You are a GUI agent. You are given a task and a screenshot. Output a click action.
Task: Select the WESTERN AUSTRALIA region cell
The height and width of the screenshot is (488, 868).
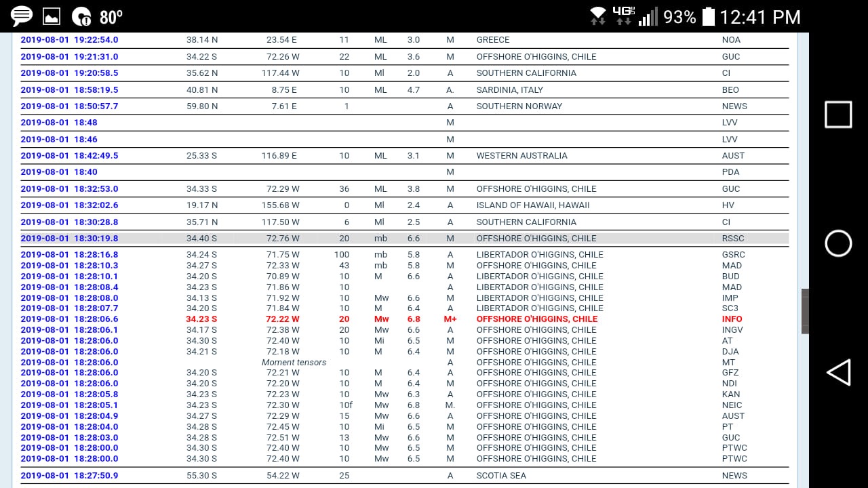tap(521, 156)
